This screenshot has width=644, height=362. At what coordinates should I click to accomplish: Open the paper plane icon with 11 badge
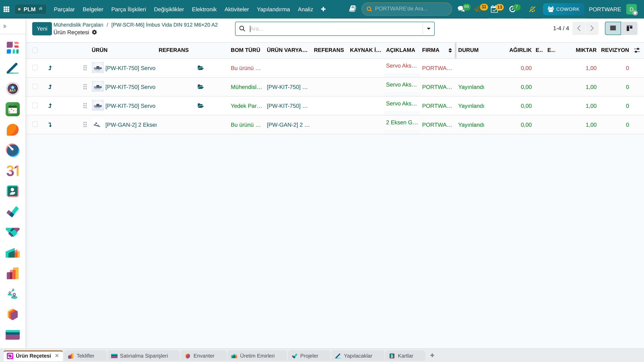(x=478, y=9)
